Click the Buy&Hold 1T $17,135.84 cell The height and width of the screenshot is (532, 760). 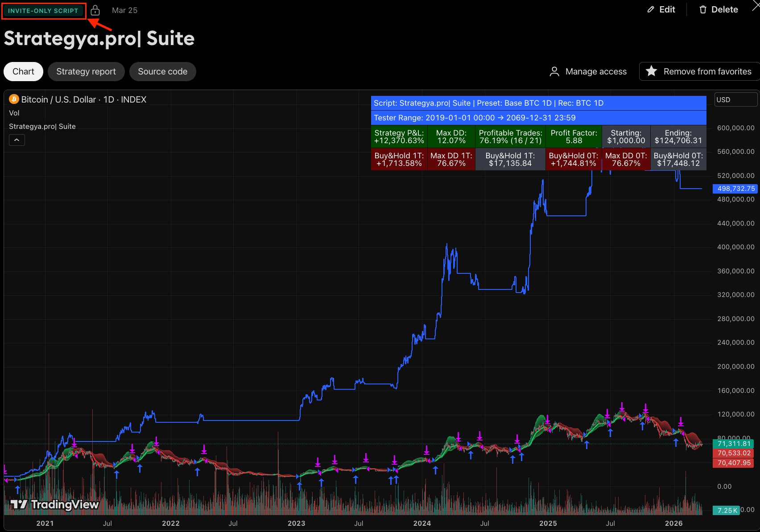point(511,159)
